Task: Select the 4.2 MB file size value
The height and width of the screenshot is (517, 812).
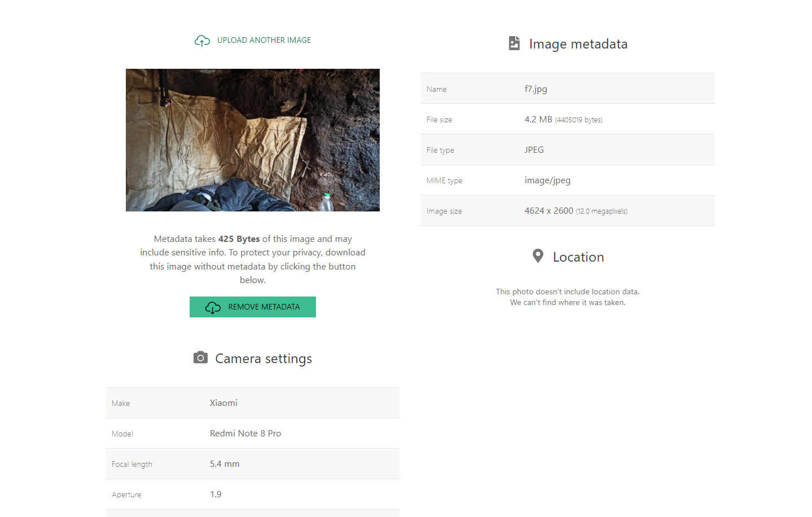Action: (538, 120)
